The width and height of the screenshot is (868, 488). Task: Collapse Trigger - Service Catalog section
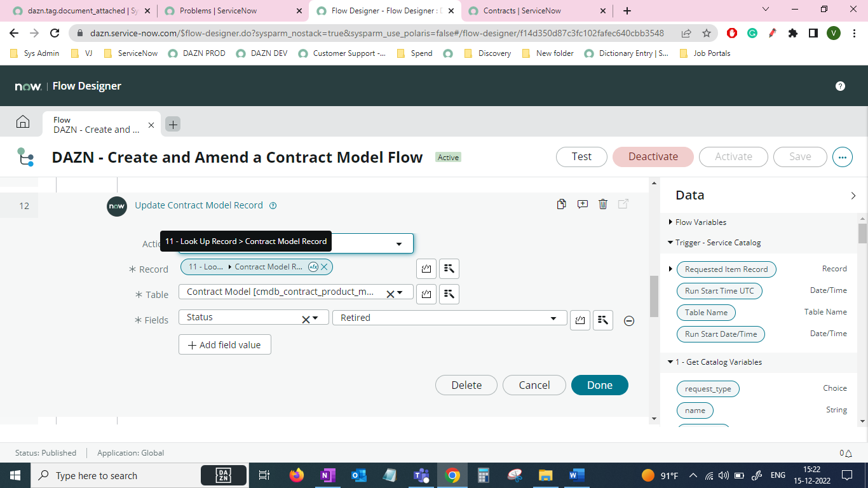(x=670, y=243)
